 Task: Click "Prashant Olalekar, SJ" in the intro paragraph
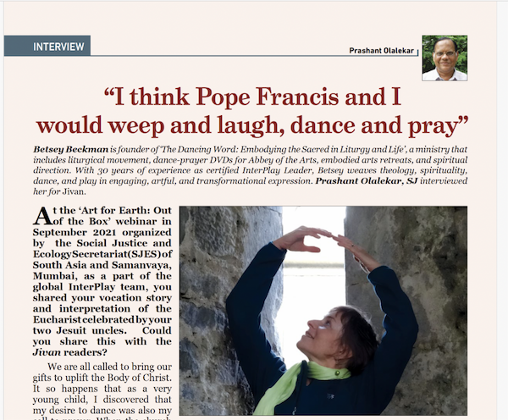(367, 181)
